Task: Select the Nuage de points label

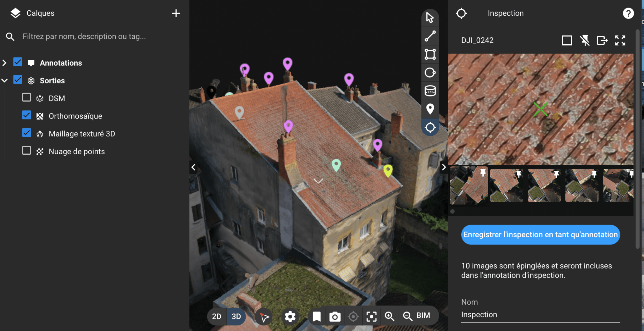Action: pyautogui.click(x=77, y=152)
